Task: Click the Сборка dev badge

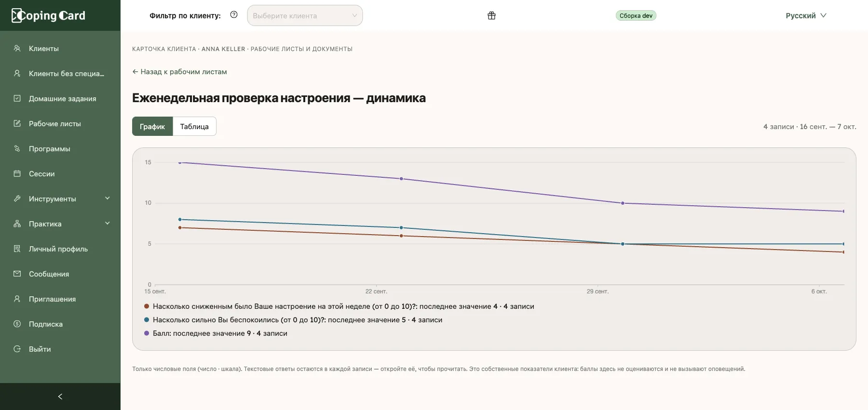Action: 636,15
